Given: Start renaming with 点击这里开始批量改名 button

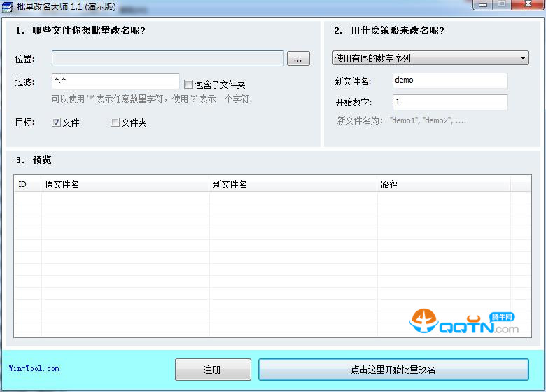Looking at the screenshot, I should pyautogui.click(x=393, y=370).
